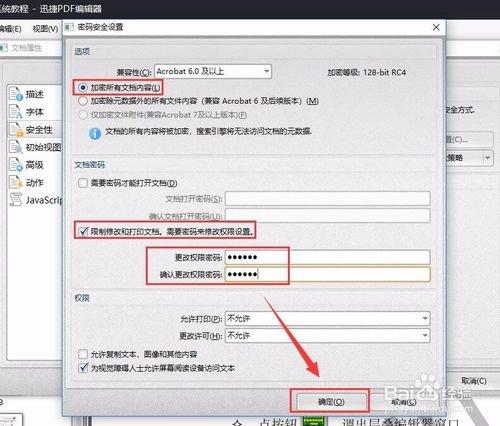The height and width of the screenshot is (426, 500).
Task: Open the 视图(V) menu
Action: (x=45, y=29)
